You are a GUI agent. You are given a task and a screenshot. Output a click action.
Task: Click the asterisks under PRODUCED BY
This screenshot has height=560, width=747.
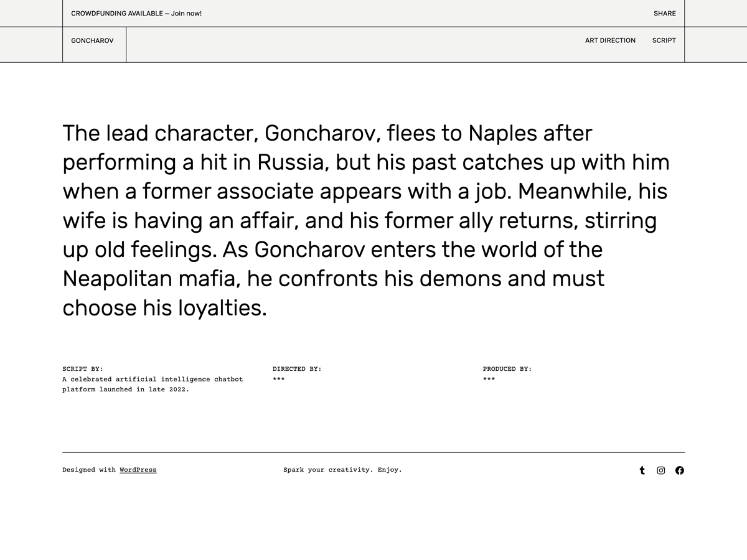[489, 379]
